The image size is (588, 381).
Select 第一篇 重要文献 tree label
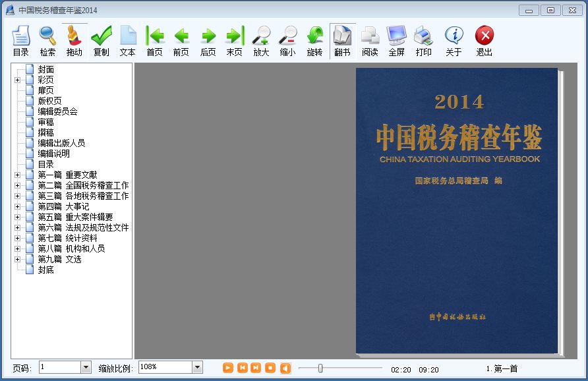pyautogui.click(x=67, y=175)
